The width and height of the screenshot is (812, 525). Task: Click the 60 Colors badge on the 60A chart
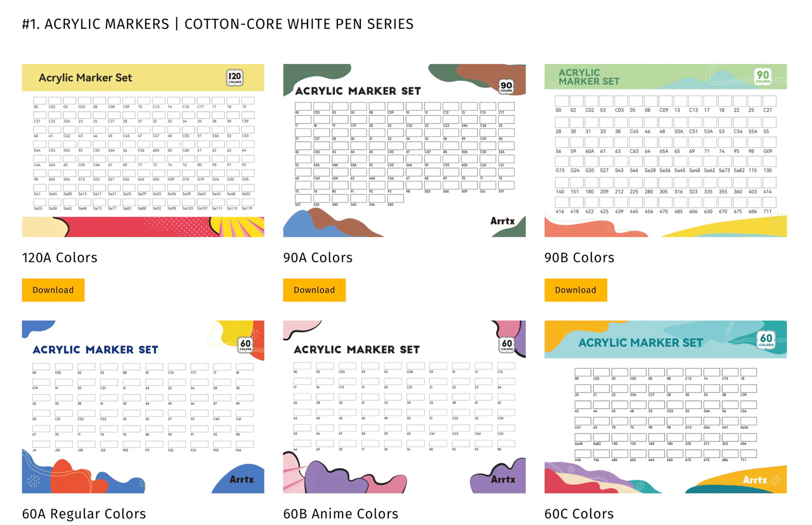pos(246,345)
